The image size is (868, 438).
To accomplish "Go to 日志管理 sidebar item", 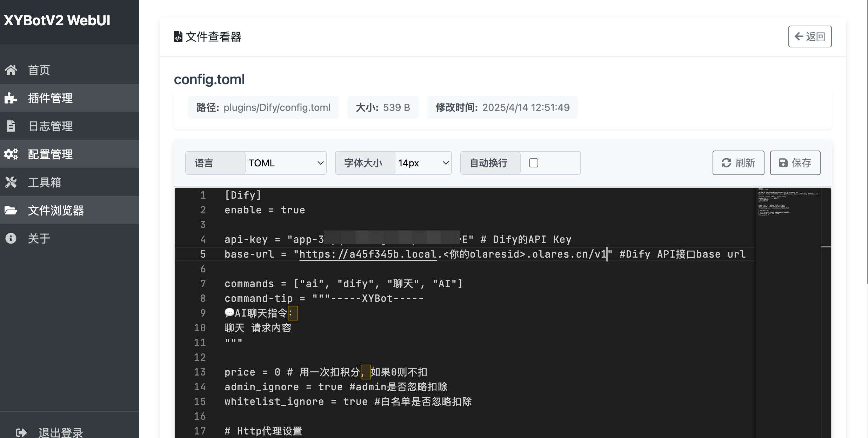I will pyautogui.click(x=50, y=126).
